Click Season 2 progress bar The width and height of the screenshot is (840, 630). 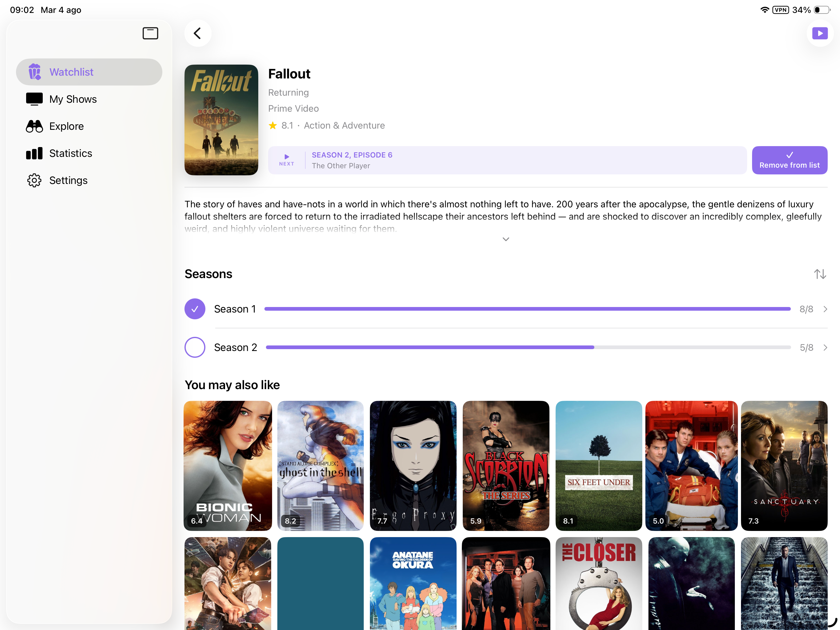[x=528, y=347]
